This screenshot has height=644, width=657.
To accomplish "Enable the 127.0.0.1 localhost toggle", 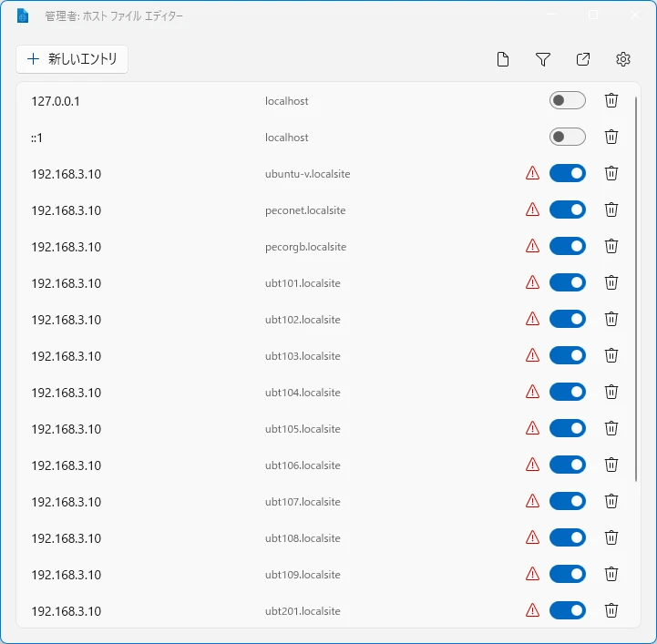I will pyautogui.click(x=567, y=100).
